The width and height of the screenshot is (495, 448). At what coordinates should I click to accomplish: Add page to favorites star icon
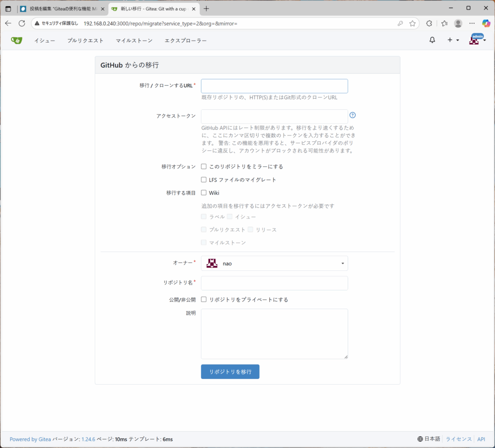coord(412,23)
